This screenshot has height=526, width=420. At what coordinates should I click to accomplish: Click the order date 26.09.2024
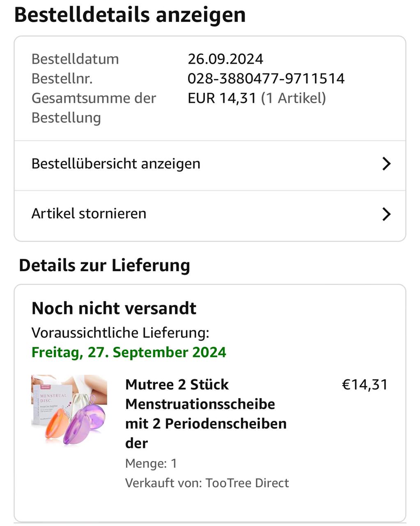tap(225, 59)
